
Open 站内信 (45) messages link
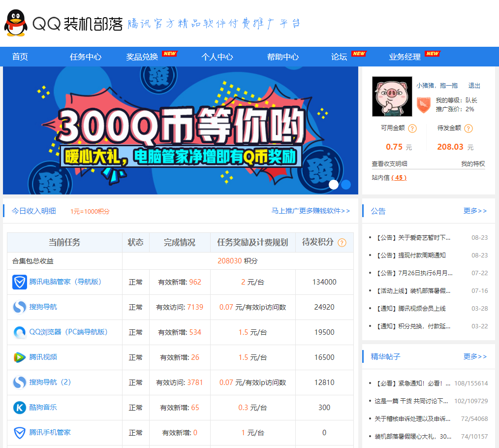pyautogui.click(x=389, y=178)
